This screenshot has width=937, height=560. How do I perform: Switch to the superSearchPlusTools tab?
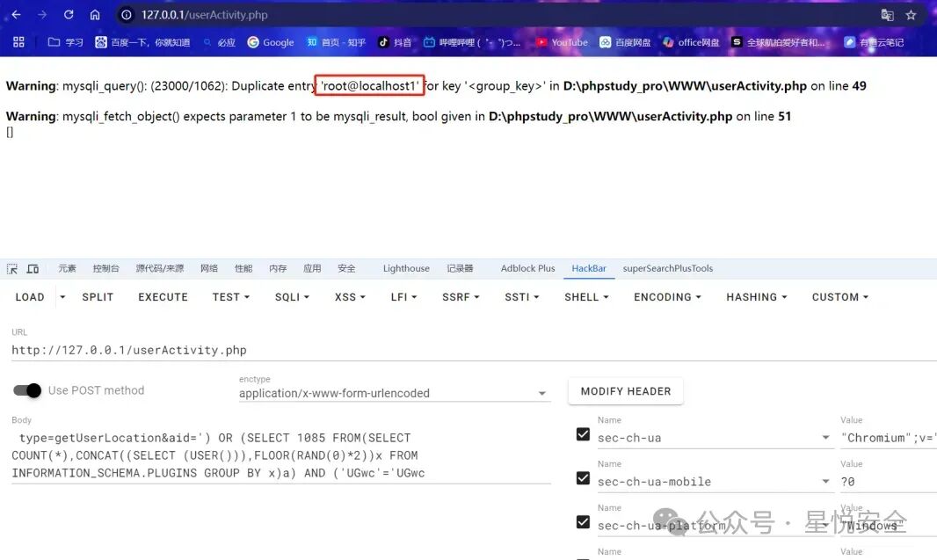point(667,268)
